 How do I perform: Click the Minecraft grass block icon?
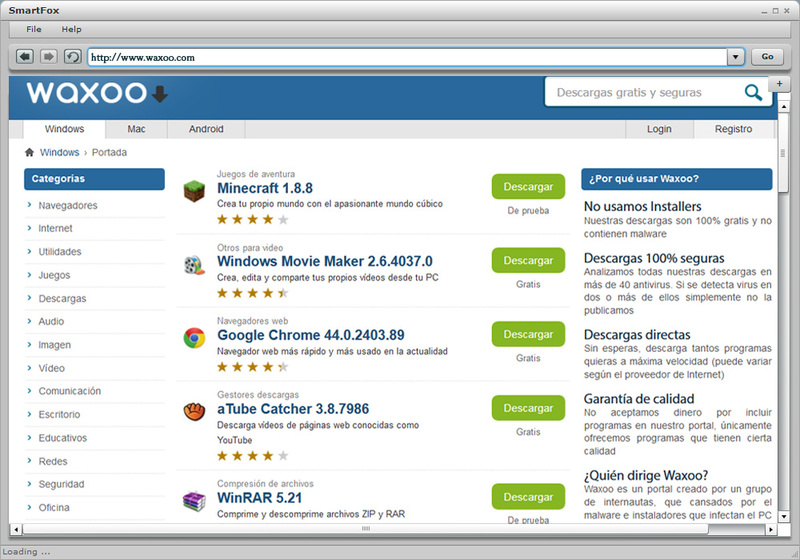click(x=194, y=191)
